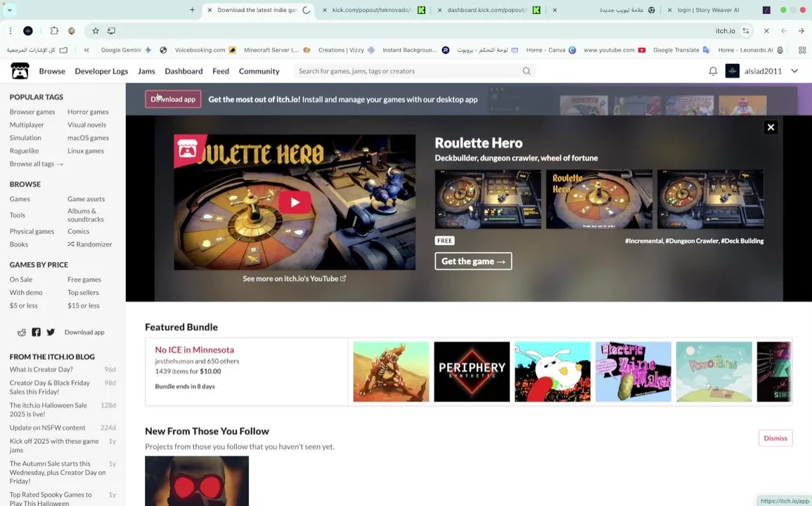
Task: Bookmark this page with the star icon
Action: click(96, 31)
